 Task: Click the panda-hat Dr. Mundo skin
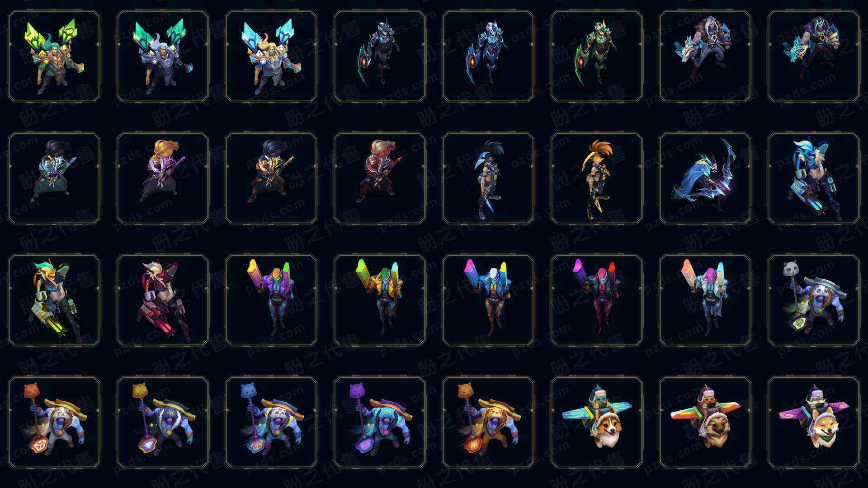[814, 300]
